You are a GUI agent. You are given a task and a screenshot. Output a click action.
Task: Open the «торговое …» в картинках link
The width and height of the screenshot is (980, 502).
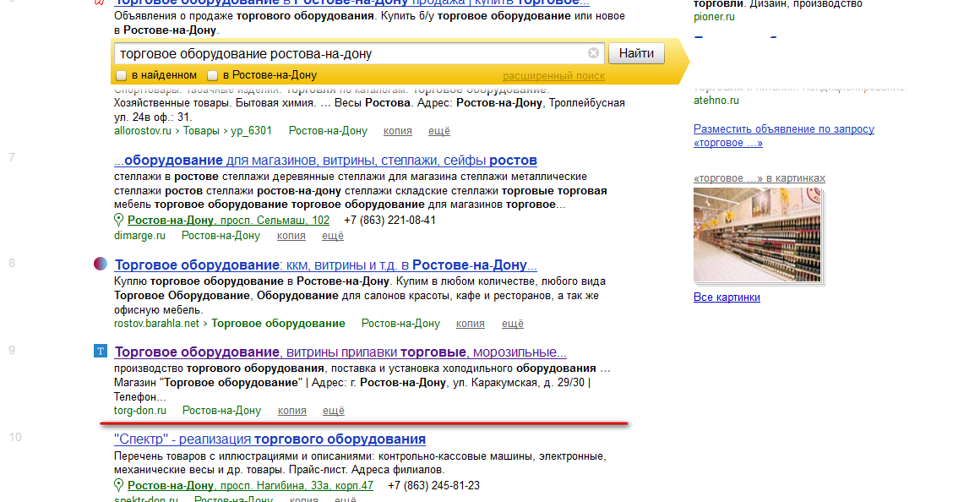pos(759,178)
